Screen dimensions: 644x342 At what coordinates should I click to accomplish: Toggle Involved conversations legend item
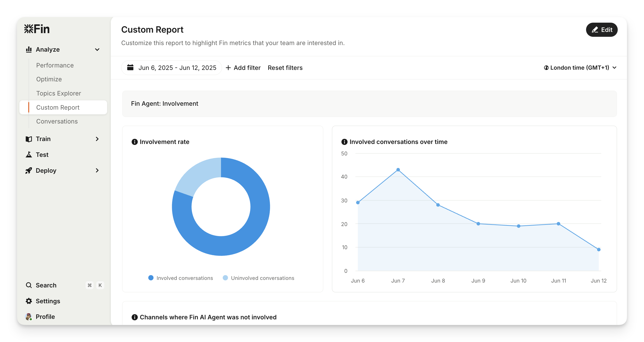tap(181, 278)
